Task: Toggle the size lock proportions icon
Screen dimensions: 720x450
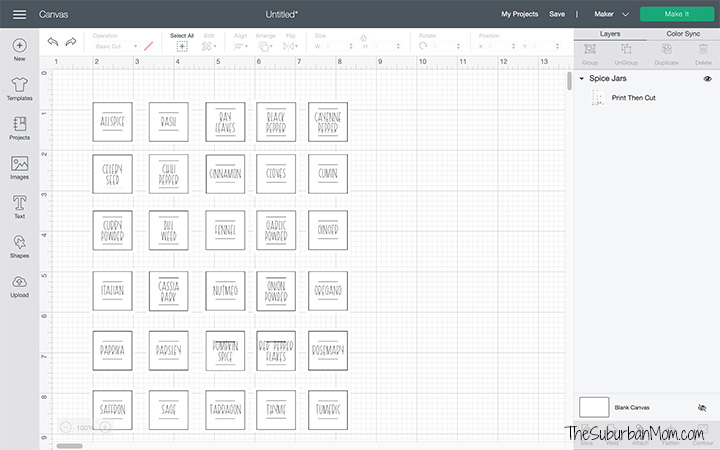Action: 364,38
